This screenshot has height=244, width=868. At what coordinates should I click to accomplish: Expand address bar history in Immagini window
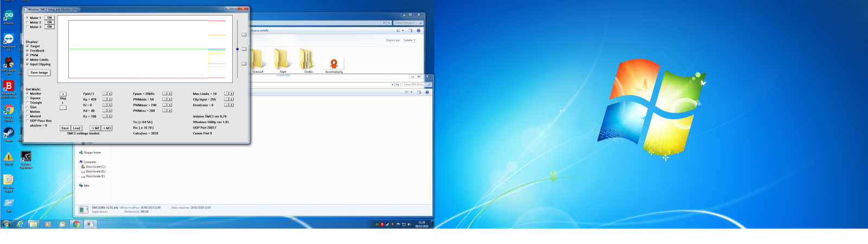pos(384,23)
